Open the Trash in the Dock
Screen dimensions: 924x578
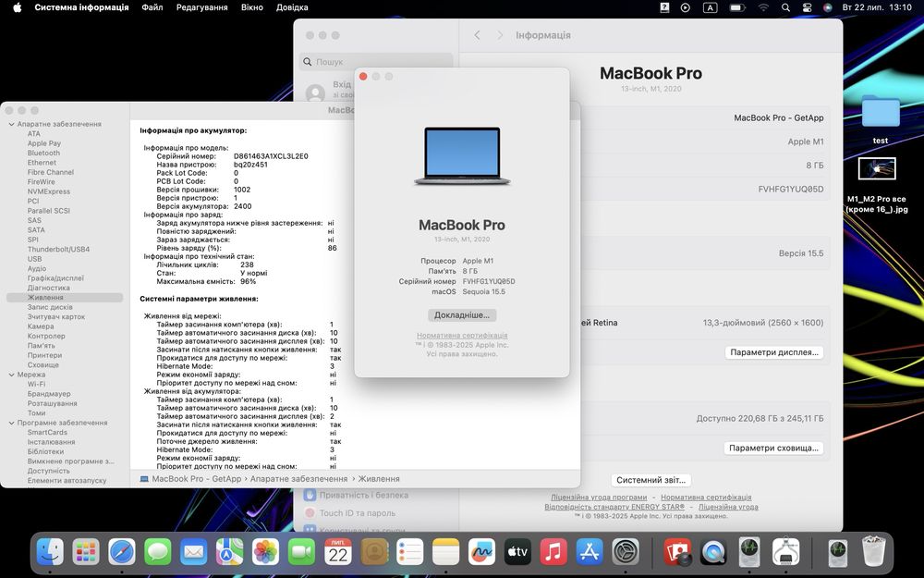click(x=873, y=551)
